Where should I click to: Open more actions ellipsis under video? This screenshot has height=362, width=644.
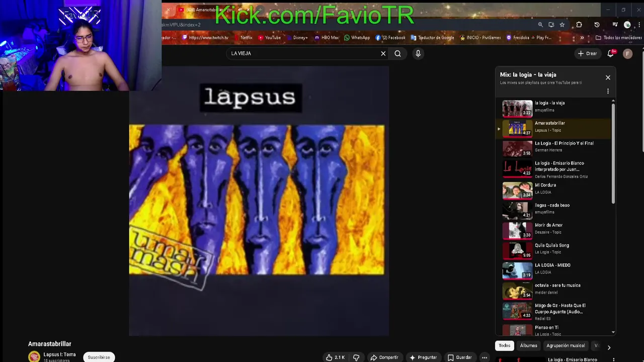pos(485,357)
